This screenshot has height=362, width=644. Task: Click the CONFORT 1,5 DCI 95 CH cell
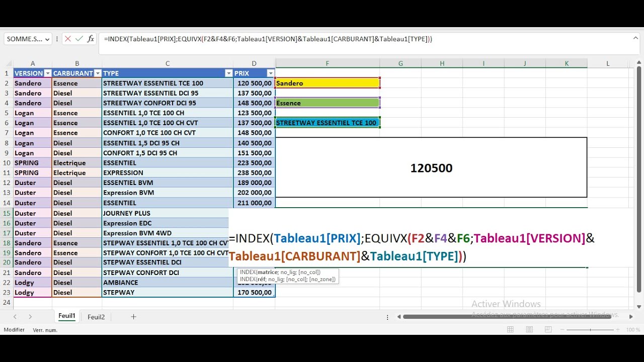pyautogui.click(x=168, y=153)
